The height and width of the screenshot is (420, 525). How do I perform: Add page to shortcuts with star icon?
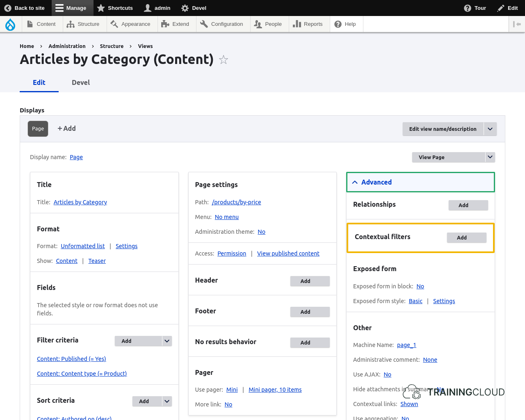[x=224, y=60]
